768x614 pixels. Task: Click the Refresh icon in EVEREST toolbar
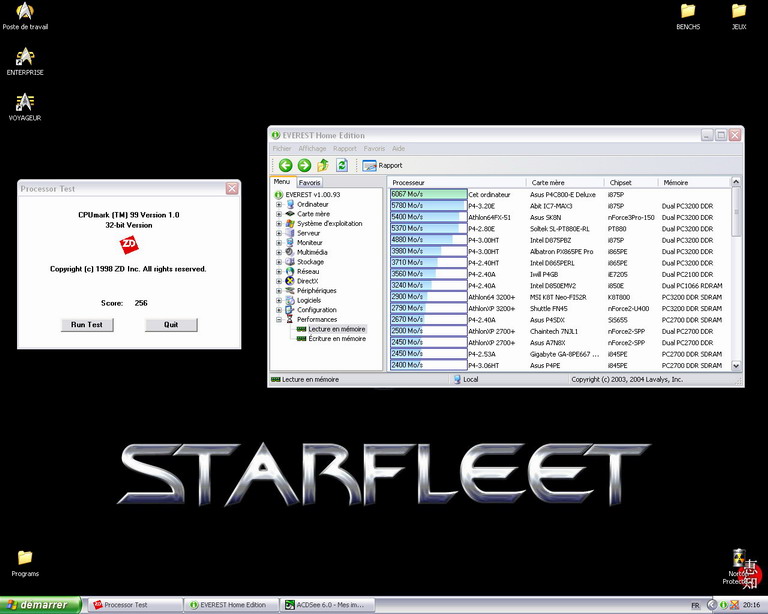click(342, 165)
